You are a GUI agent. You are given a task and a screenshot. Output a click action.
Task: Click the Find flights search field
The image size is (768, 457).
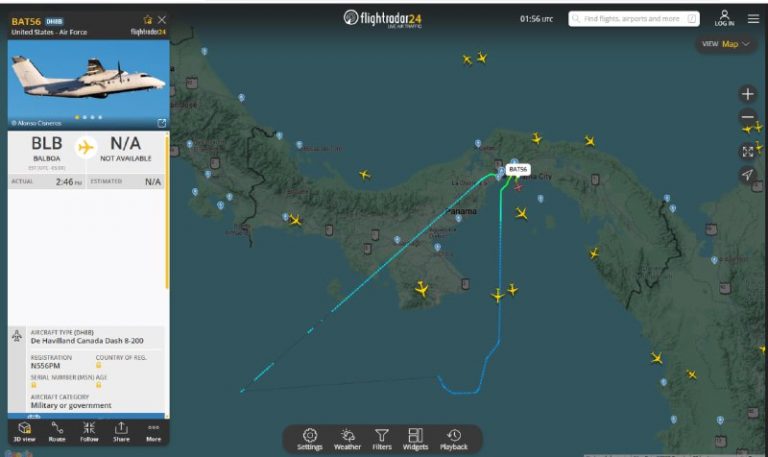tap(634, 19)
